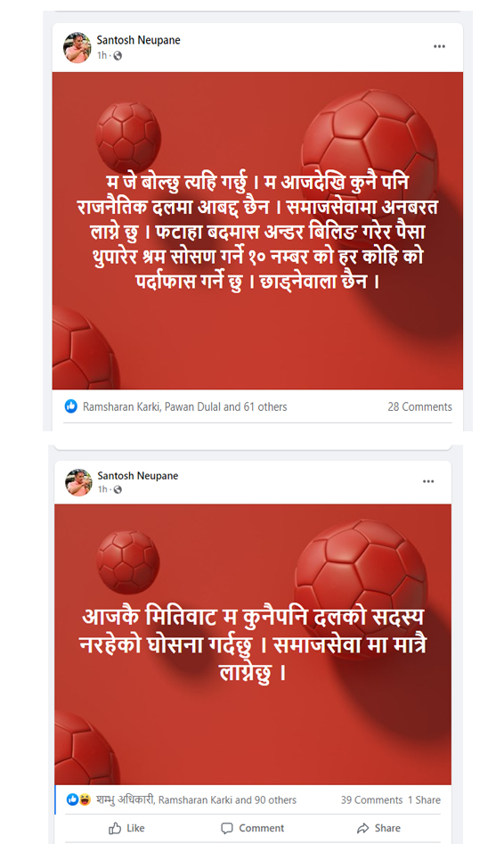Viewport: 504px width, 844px height.
Task: View the 1 Share count link
Action: pyautogui.click(x=424, y=799)
